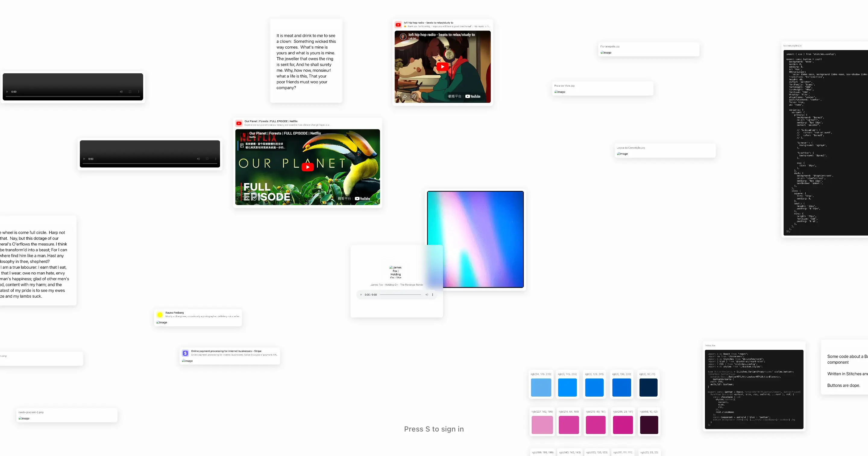This screenshot has width=868, height=456.
Task: Seek on upper-left video progress bar
Action: 73,97
